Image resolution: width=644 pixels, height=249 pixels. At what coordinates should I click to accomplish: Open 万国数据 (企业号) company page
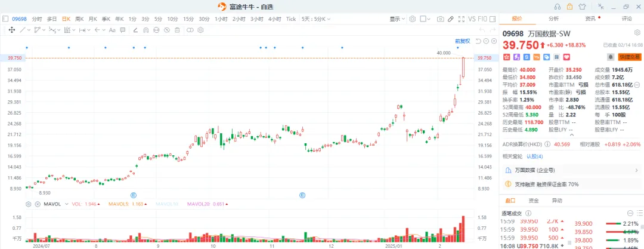point(572,170)
